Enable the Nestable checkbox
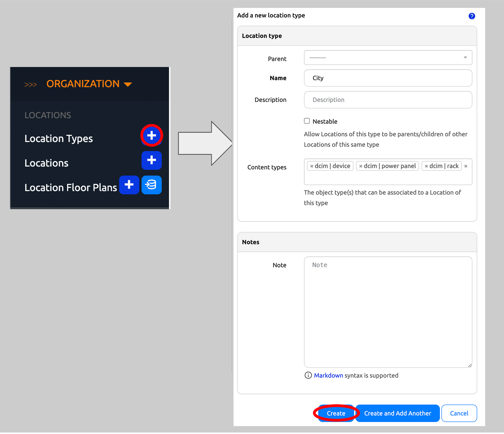Viewport: 504px width, 434px height. [x=307, y=121]
